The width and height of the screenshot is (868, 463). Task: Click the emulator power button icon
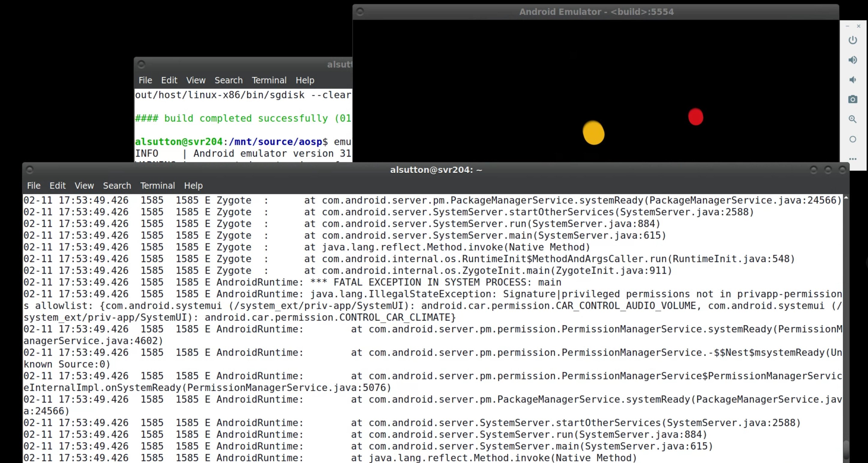tap(852, 40)
